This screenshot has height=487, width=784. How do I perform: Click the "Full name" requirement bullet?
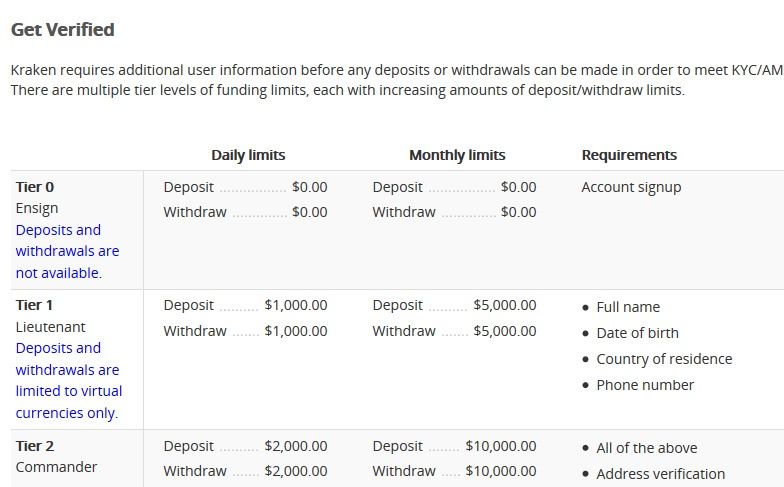click(628, 307)
